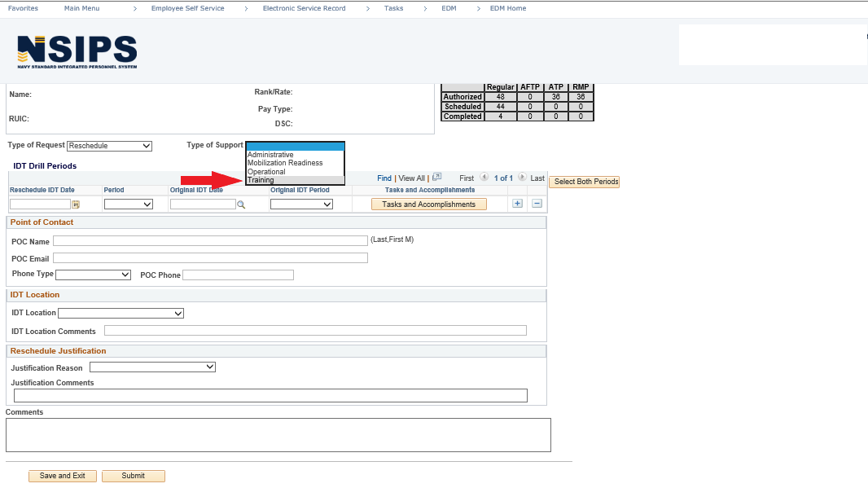Click the Find link in drill periods
The height and width of the screenshot is (488, 868).
coord(384,178)
